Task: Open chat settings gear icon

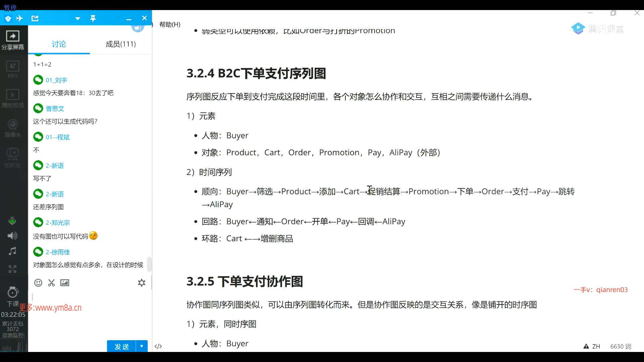Action: pos(142,283)
